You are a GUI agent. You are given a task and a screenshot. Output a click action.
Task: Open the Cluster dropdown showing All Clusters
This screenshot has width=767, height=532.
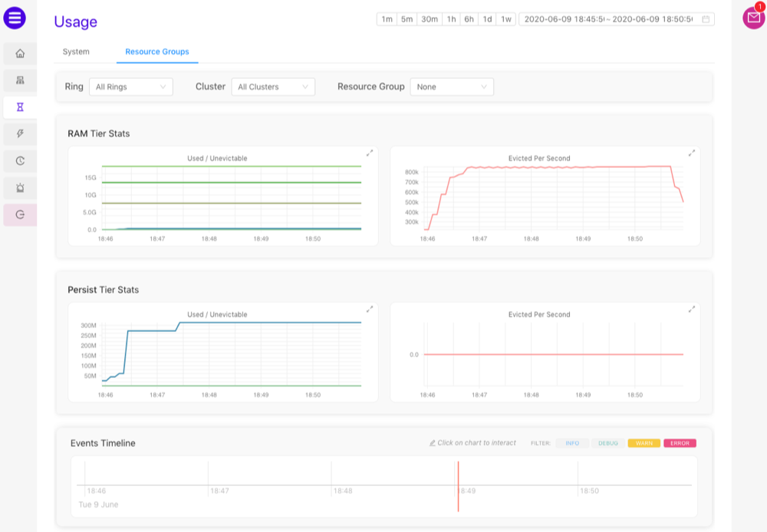(x=273, y=87)
